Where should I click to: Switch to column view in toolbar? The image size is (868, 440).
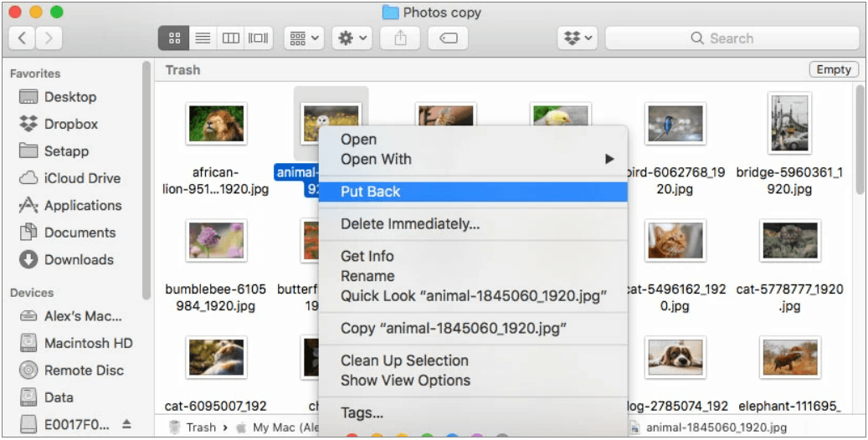click(x=230, y=38)
